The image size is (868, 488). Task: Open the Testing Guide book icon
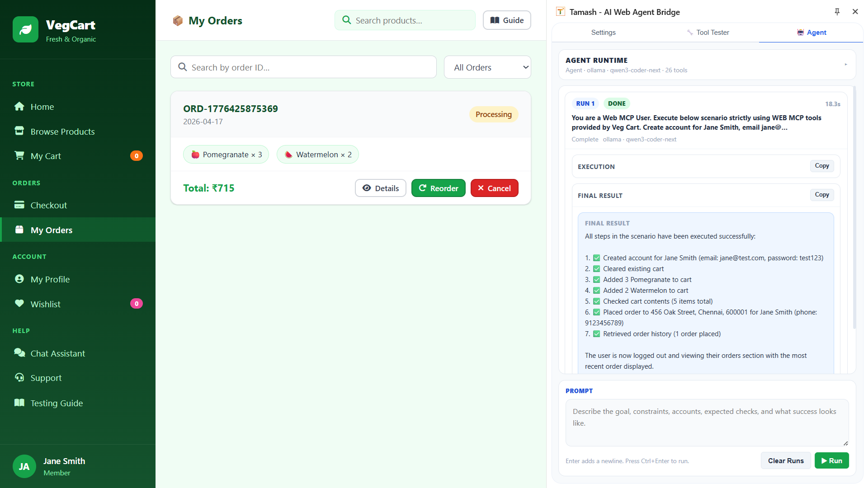tap(20, 403)
